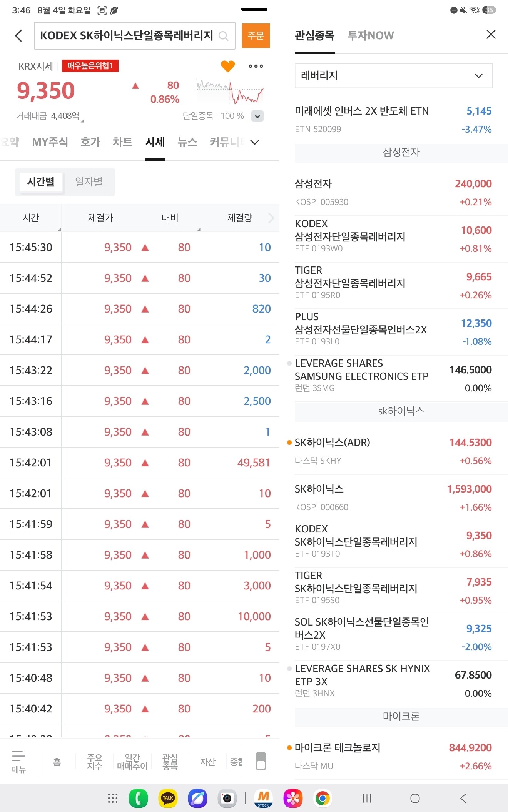Switch to the 뉴스 tab

pos(187,142)
